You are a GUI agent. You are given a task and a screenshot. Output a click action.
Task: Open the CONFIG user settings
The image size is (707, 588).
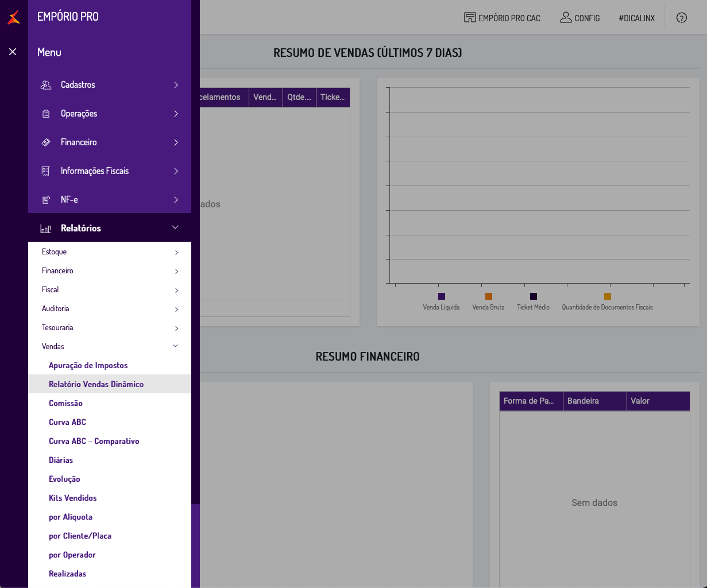[580, 18]
